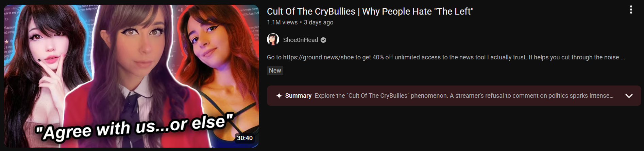The image size is (644, 151).
Task: Click the 'Agree with us...or else' thumbnail caption
Action: click(x=135, y=128)
